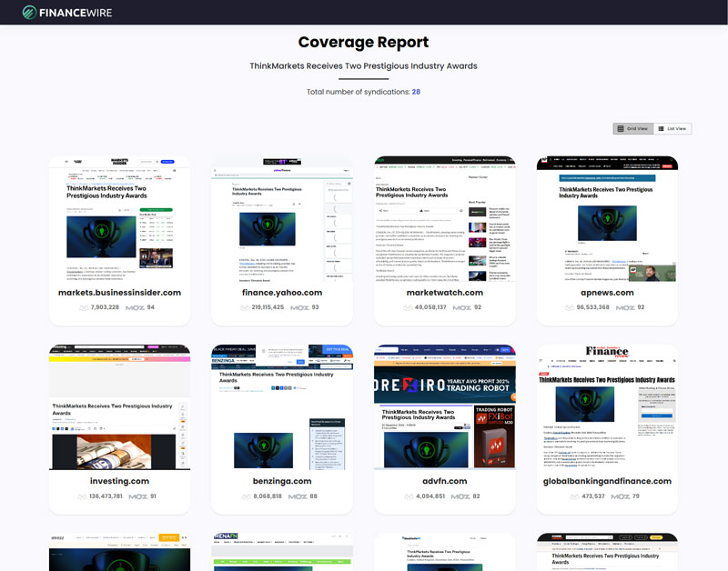Click the visitor count 49,058,137
The width and height of the screenshot is (728, 571).
coord(430,307)
